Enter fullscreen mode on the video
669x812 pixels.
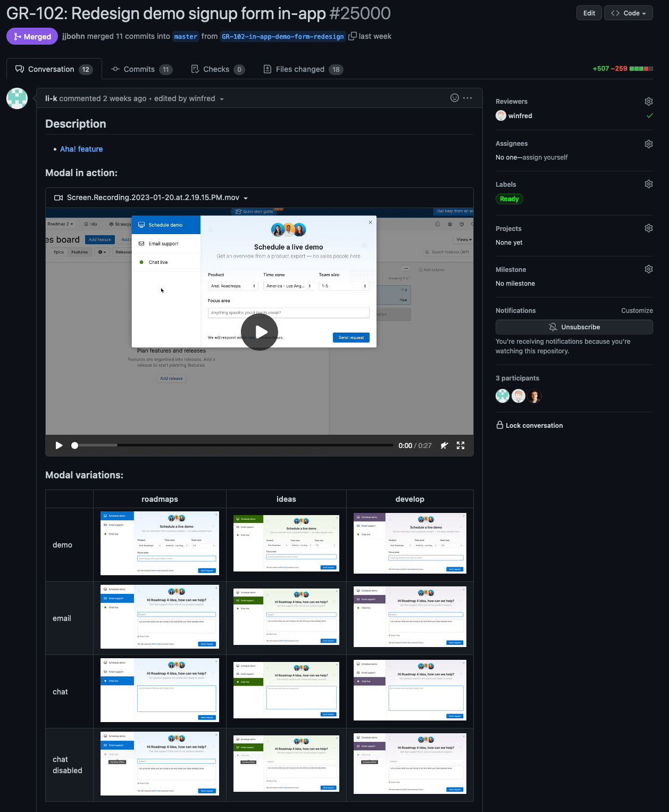point(461,445)
